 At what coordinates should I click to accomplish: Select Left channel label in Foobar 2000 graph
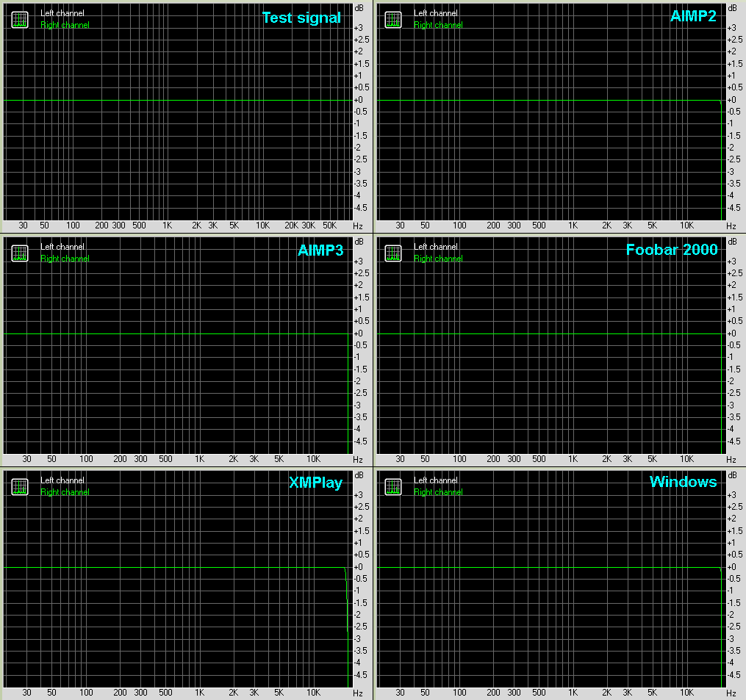(x=436, y=247)
